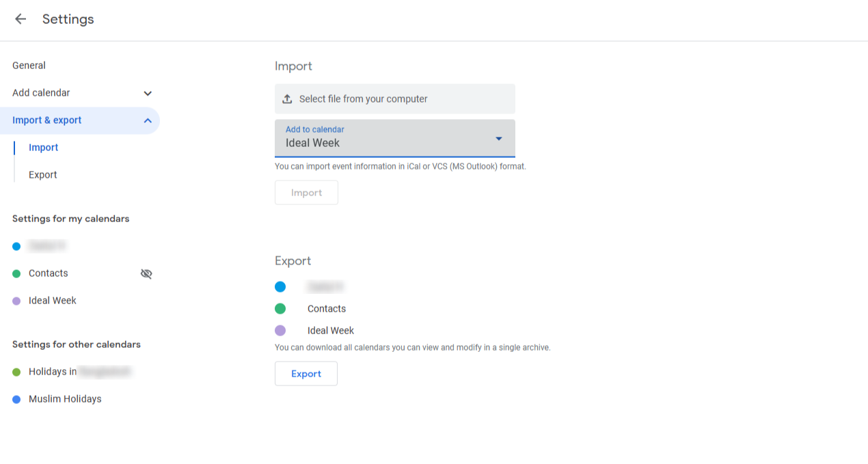The width and height of the screenshot is (868, 464).
Task: Open the General settings section
Action: tap(29, 66)
